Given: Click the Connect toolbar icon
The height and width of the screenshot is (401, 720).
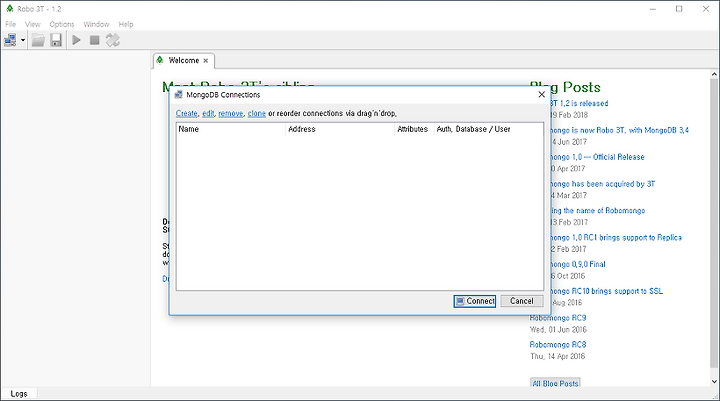Looking at the screenshot, I should tap(10, 40).
